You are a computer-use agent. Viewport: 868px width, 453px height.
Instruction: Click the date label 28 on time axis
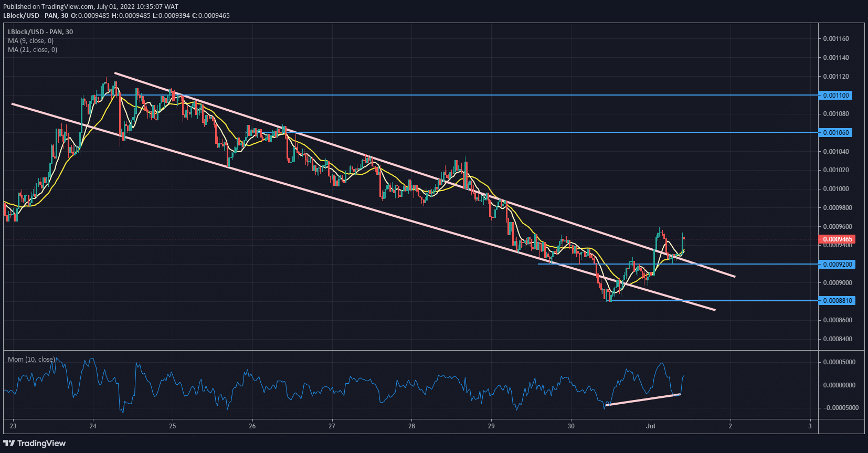coord(412,426)
